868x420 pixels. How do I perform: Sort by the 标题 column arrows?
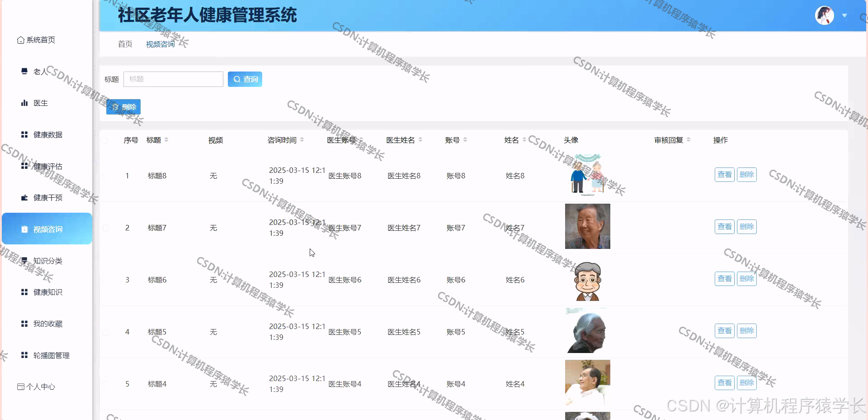pos(166,140)
